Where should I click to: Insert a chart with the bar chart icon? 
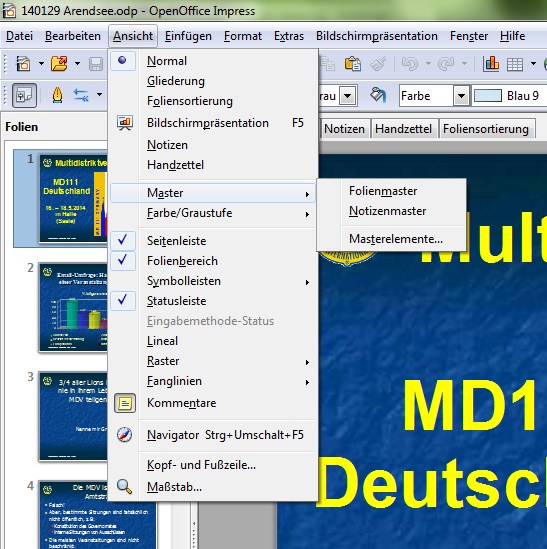[x=491, y=64]
